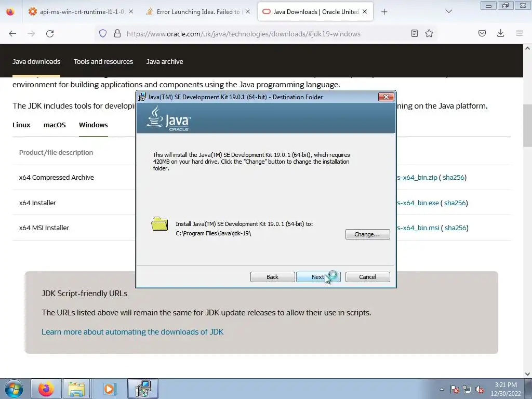Click the browser forward arrow
This screenshot has height=399, width=532.
31,34
